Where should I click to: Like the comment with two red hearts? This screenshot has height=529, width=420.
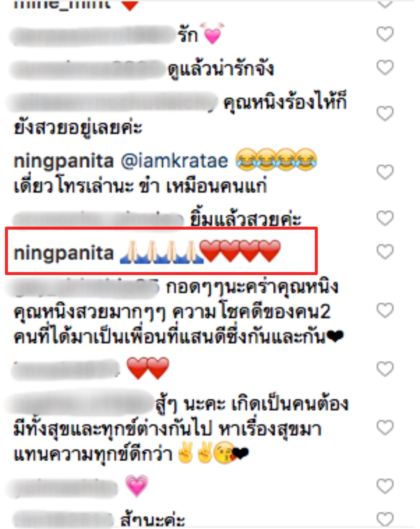pyautogui.click(x=385, y=369)
